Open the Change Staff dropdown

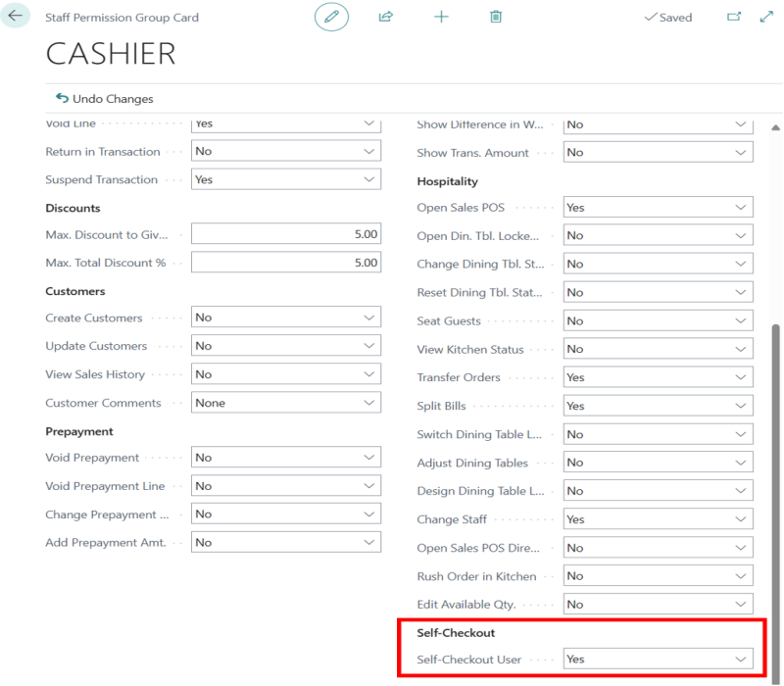point(658,519)
